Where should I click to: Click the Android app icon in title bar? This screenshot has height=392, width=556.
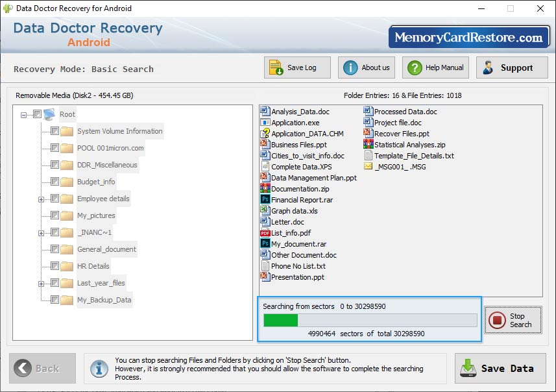click(x=8, y=8)
